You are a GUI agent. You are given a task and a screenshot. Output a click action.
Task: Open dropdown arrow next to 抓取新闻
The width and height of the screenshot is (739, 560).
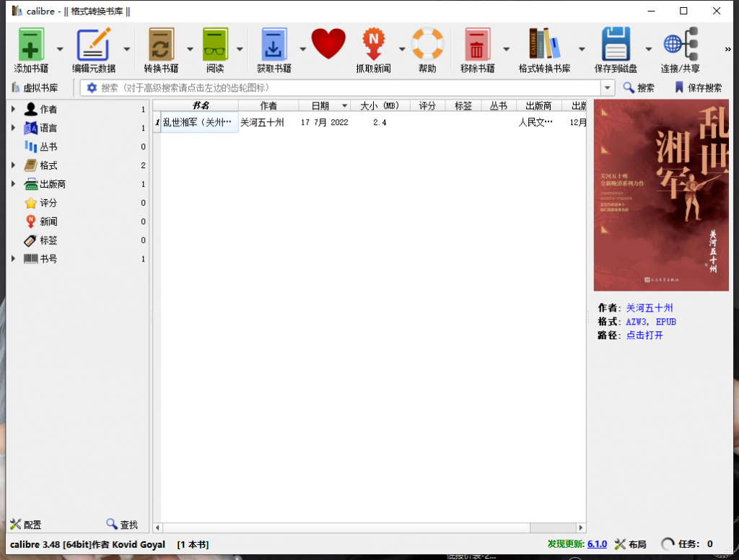pos(402,49)
